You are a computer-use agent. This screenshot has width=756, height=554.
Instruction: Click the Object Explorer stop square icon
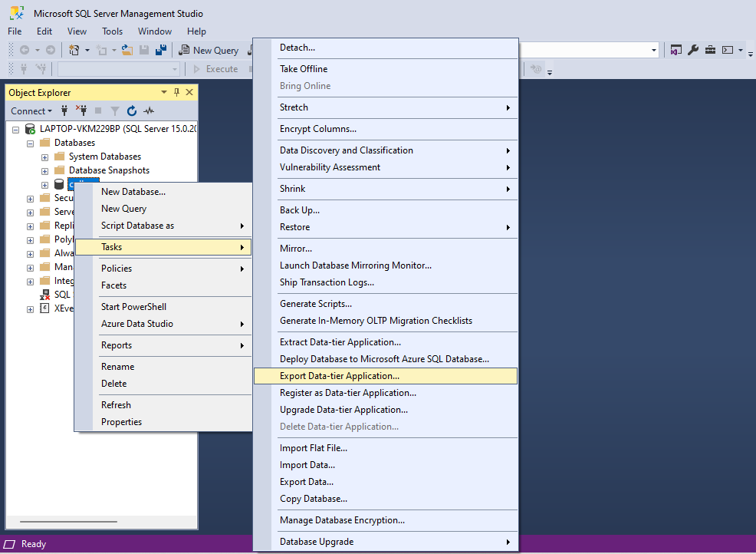[98, 111]
